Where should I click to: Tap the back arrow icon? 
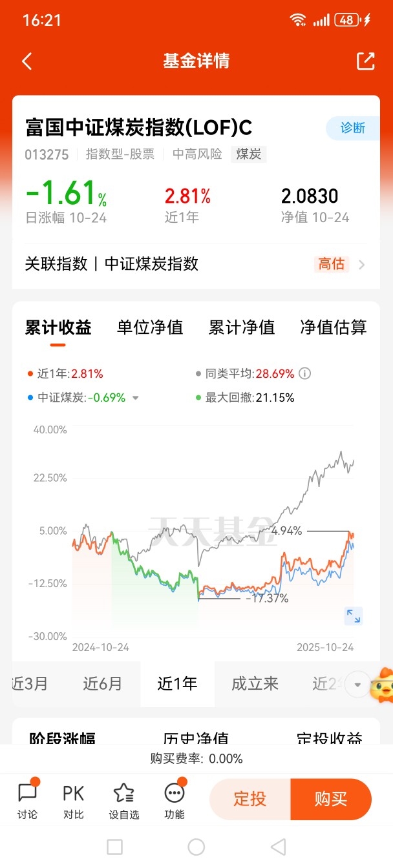(x=27, y=61)
